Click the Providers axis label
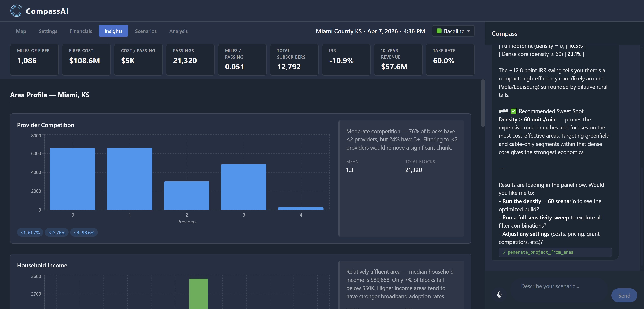 point(187,222)
